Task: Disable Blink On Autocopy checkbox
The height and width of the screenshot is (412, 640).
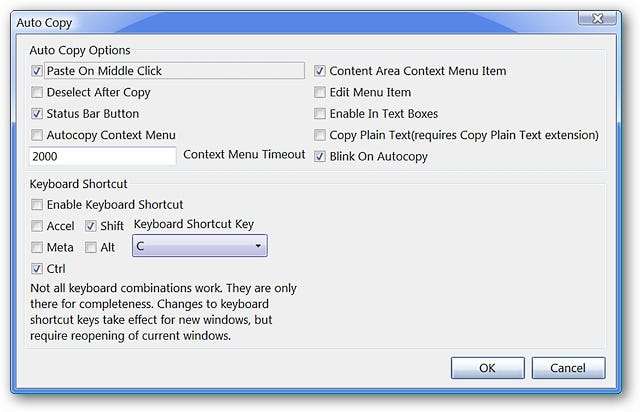Action: pos(321,157)
